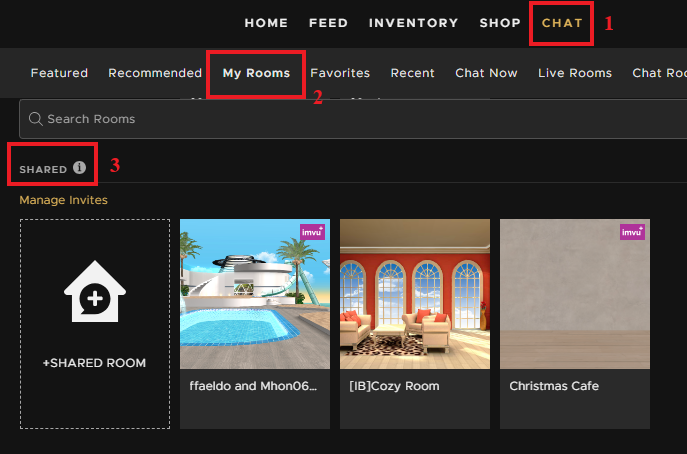This screenshot has height=454, width=687.
Task: Open the FEED menu
Action: [x=328, y=23]
